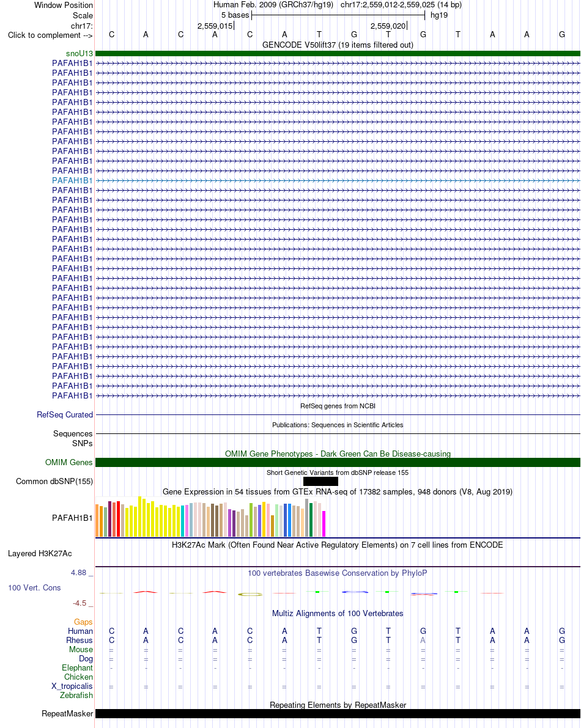Click the -4.5 conservation scale value

[80, 603]
